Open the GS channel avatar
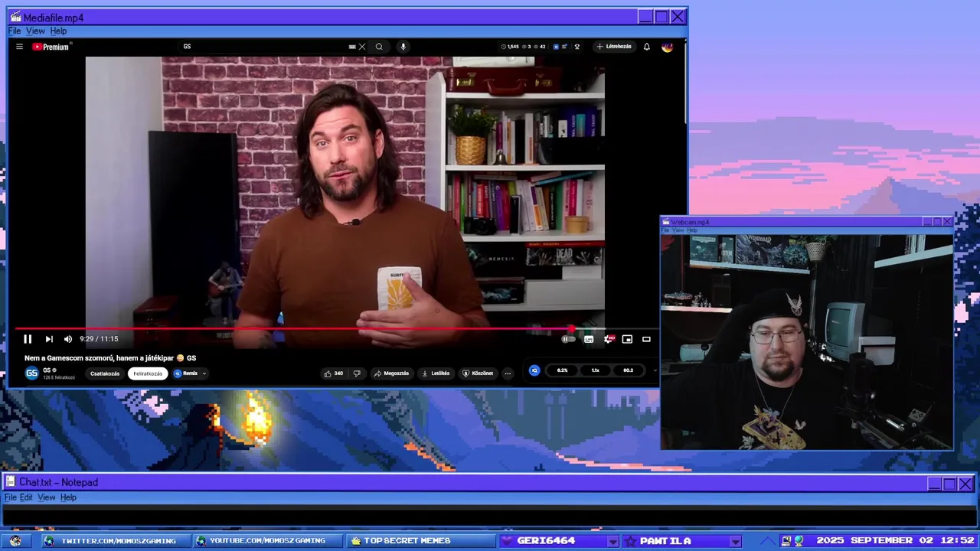Viewport: 980px width, 551px height. (31, 373)
